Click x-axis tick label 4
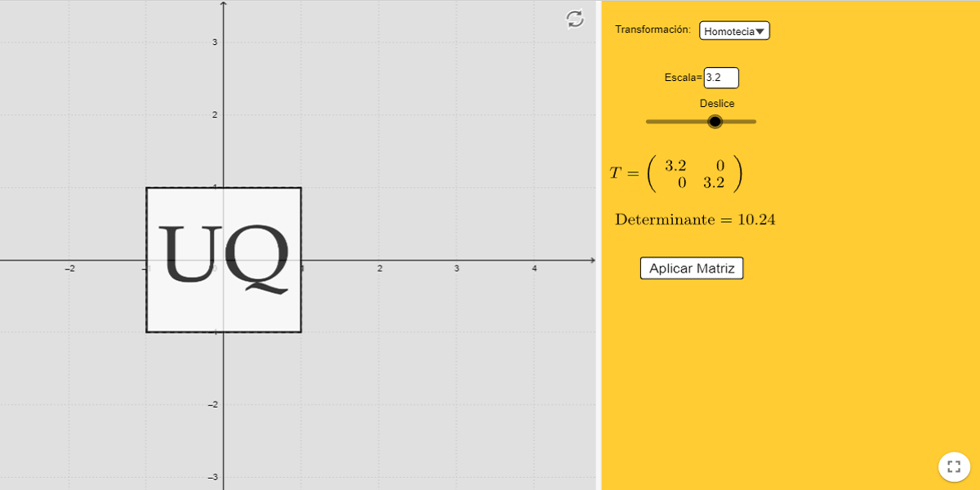This screenshot has height=490, width=980. pyautogui.click(x=534, y=269)
